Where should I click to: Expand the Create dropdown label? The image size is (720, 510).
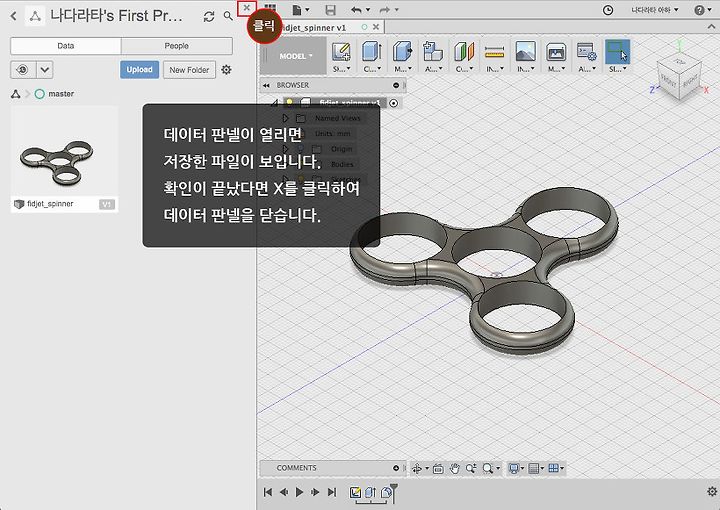pos(372,69)
